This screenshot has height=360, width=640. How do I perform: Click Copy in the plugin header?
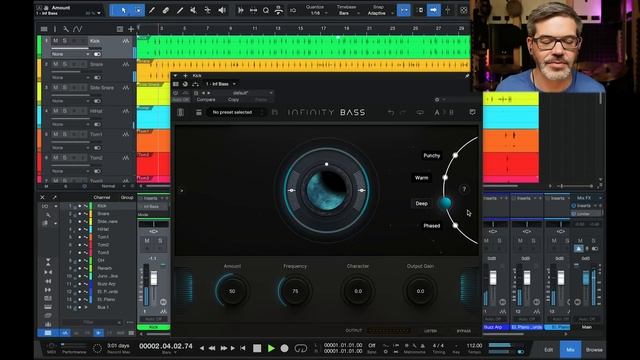233,100
